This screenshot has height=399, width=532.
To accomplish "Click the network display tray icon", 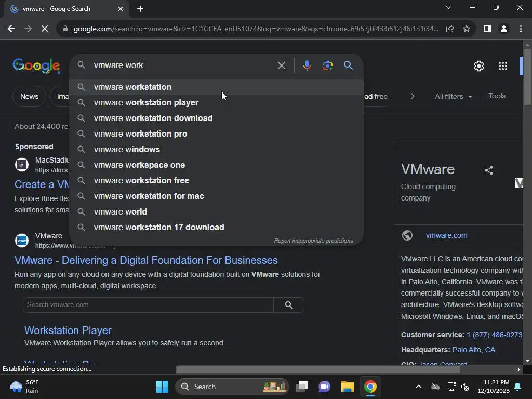I will coord(451,387).
